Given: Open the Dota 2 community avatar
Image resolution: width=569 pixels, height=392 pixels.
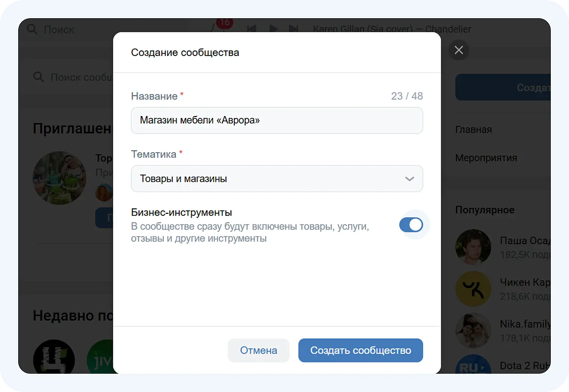Looking at the screenshot, I should click(473, 364).
